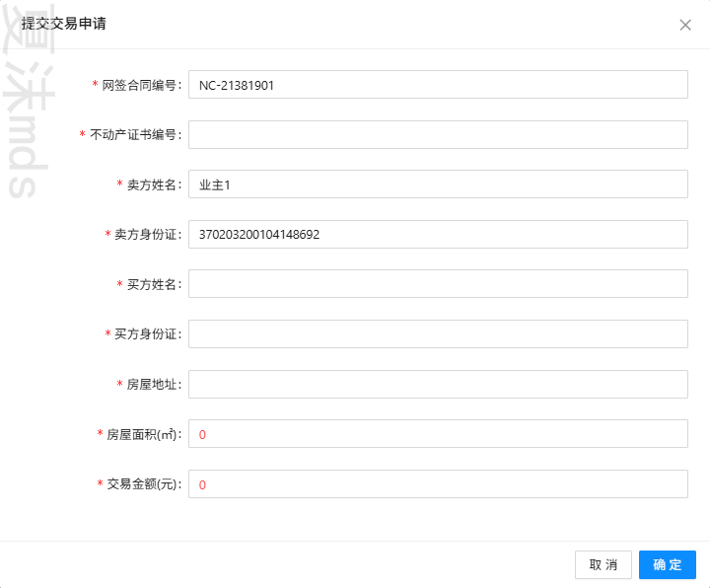Select the 卖方身份证 input field
710x588 pixels.
pyautogui.click(x=438, y=234)
